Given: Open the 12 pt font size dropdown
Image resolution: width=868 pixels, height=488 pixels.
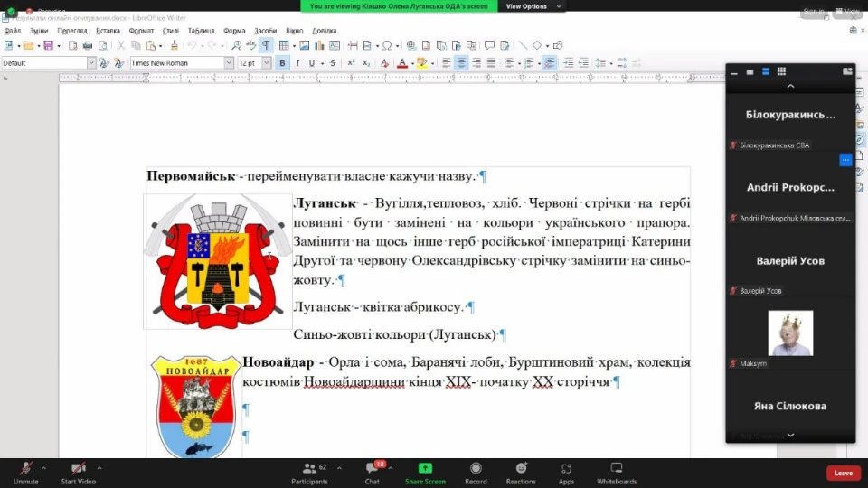Looking at the screenshot, I should (x=266, y=63).
